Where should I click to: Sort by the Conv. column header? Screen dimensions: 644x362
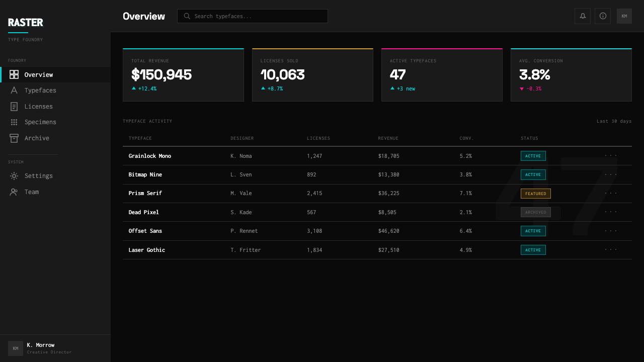pyautogui.click(x=467, y=138)
